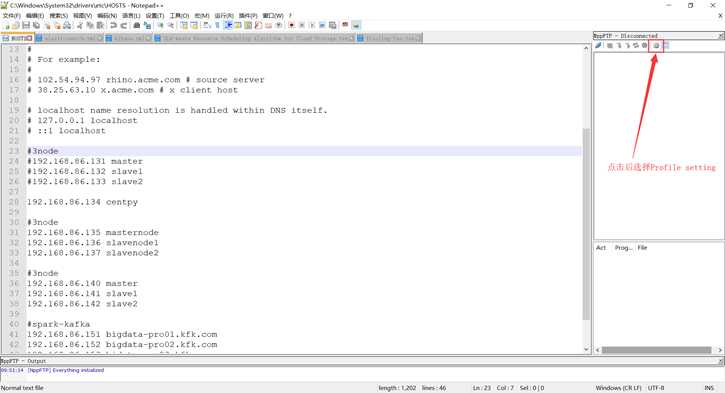Click the line 192.168.86.136 slavenode1

92,243
